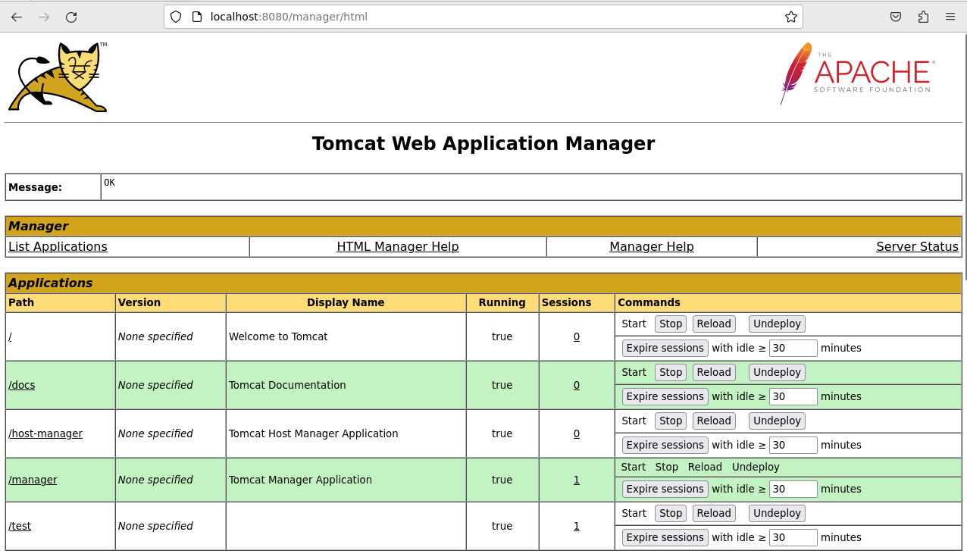Viewport: 967px width, 560px height.
Task: Edit idle minutes for Tomcat Documentation
Action: [793, 396]
